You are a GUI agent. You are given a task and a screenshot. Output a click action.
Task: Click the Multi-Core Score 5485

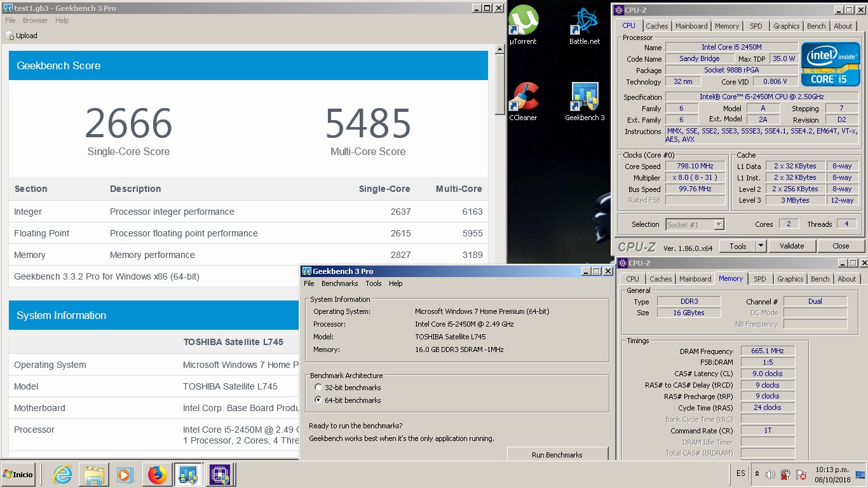(x=368, y=123)
